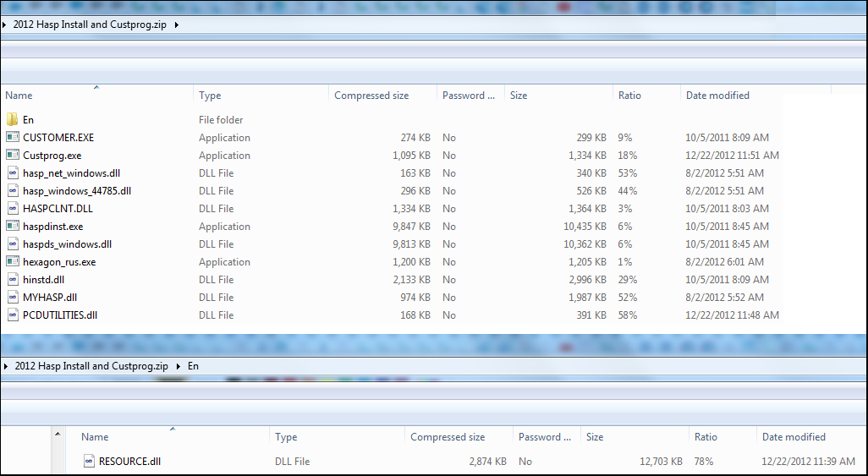Select the En folder name
The image size is (868, 476).
[28, 119]
